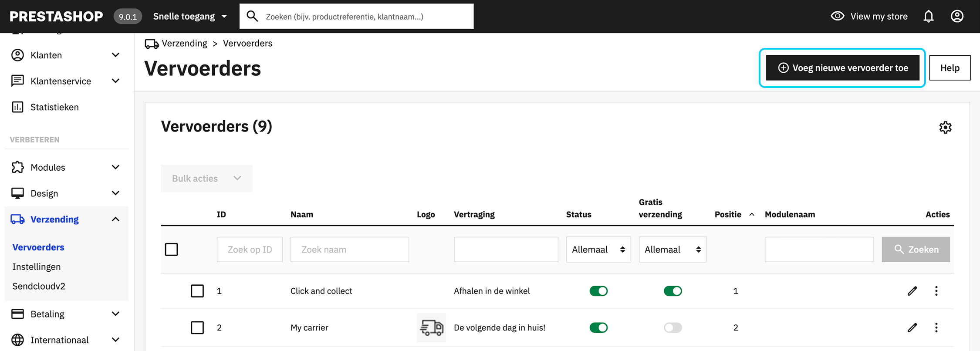Screen dimensions: 980x351
Task: Expand the Klanten menu chevron
Action: 115,55
